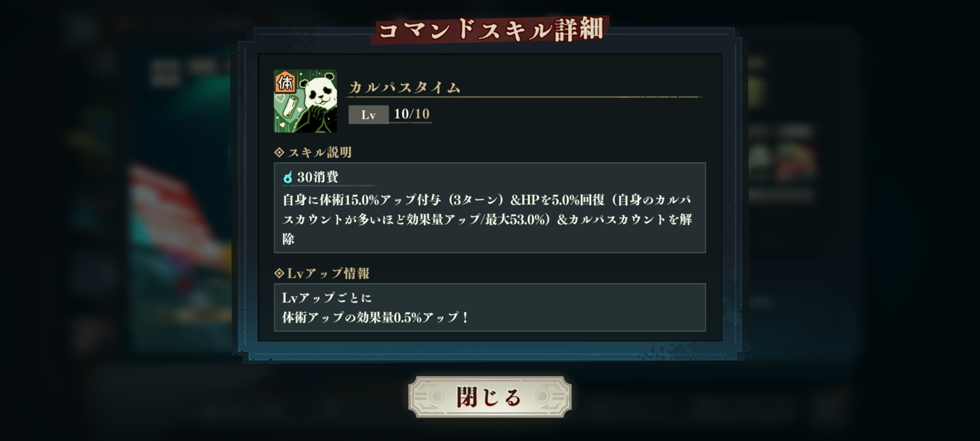Select the 10/10 level value
This screenshot has height=441, width=980.
pos(412,114)
